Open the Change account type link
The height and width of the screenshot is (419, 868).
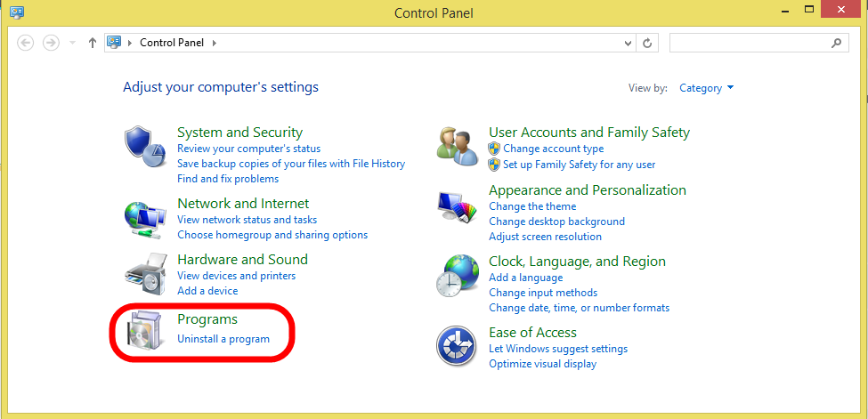(x=554, y=149)
